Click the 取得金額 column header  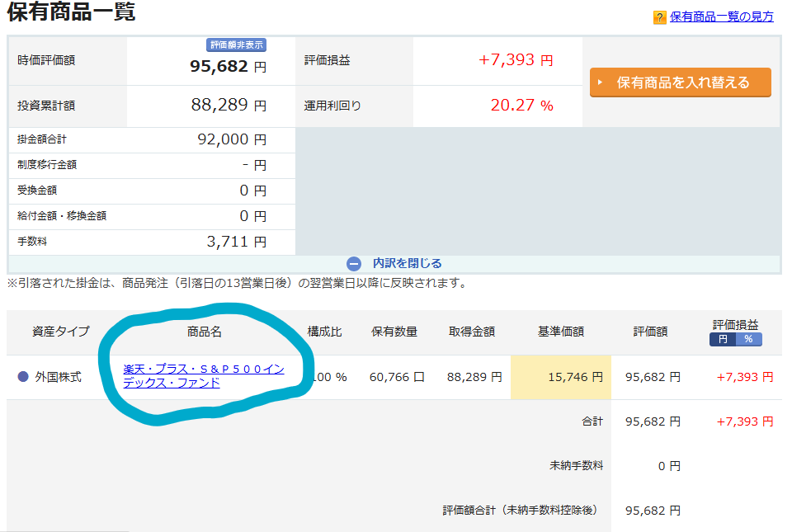point(472,332)
